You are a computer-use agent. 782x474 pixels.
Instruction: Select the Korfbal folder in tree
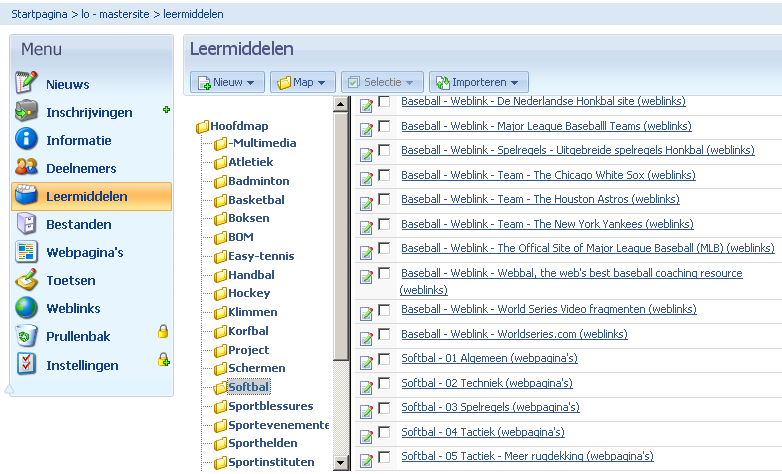pyautogui.click(x=248, y=331)
